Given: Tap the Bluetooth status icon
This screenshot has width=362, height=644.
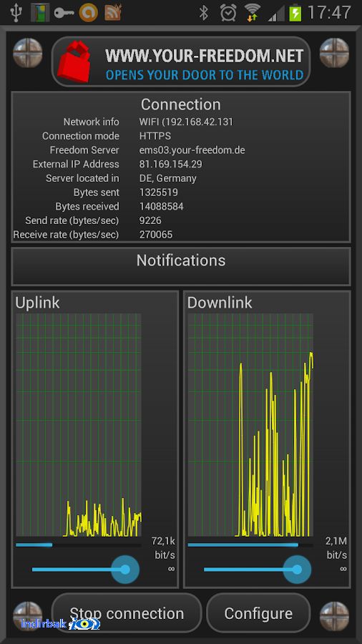Looking at the screenshot, I should (x=204, y=12).
